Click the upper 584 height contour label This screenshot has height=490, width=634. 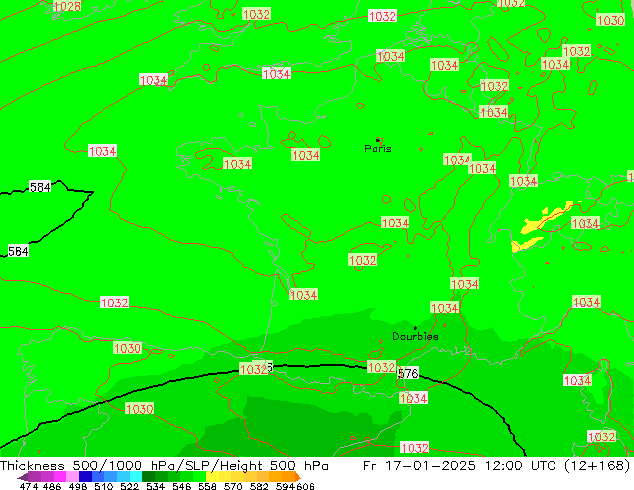point(40,187)
